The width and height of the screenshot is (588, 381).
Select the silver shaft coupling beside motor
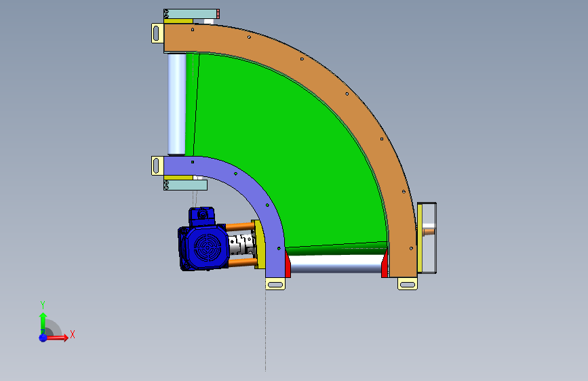point(240,245)
